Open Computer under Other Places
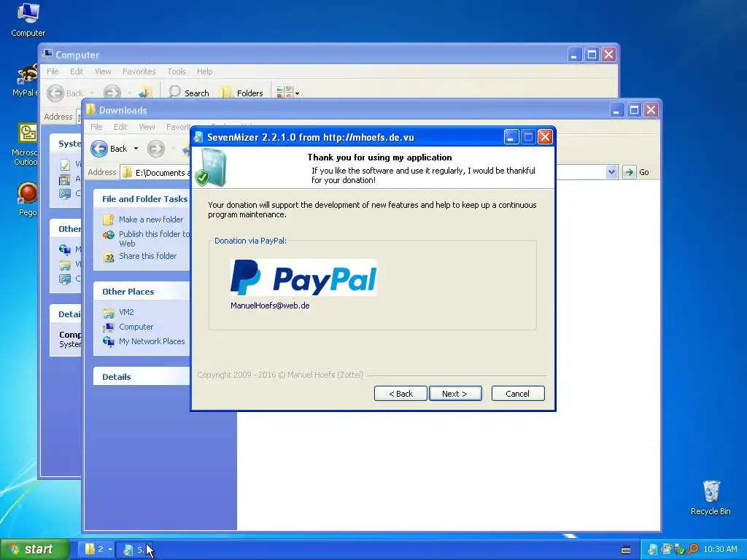The image size is (747, 560). [x=128, y=327]
